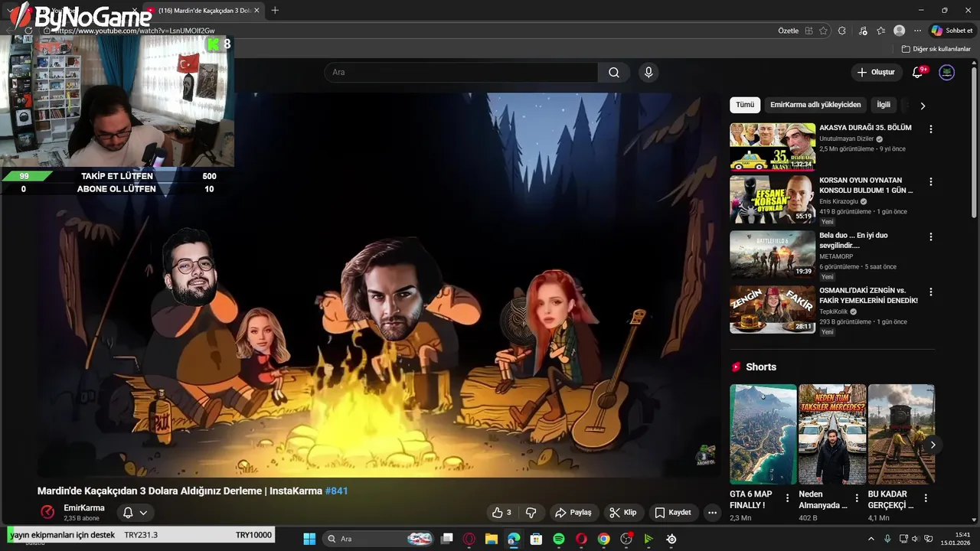Save the video with Kaydet
980x551 pixels.
[673, 513]
